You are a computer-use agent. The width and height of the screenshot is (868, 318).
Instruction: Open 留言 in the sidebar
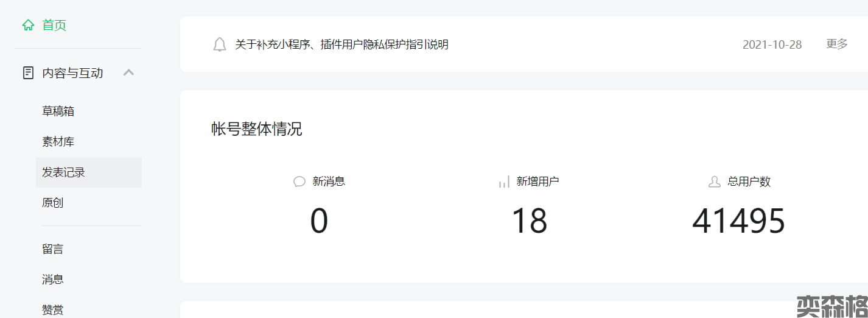53,249
